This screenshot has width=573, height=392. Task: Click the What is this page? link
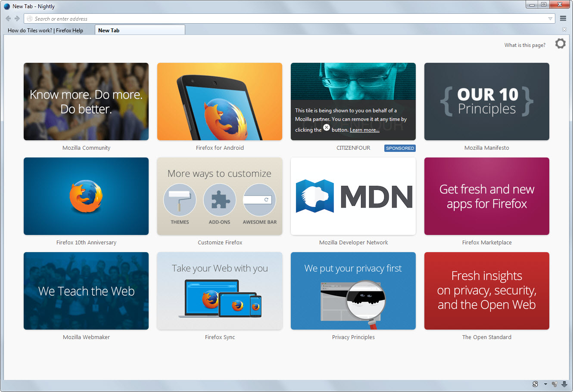point(525,45)
